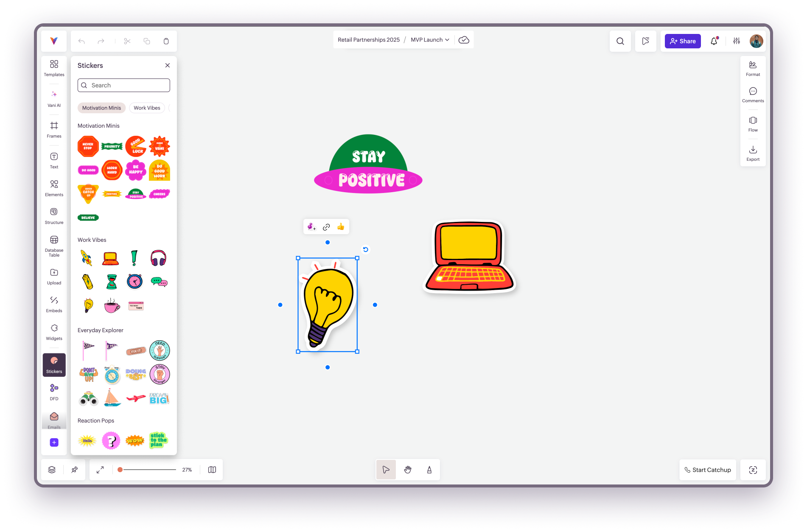The image size is (807, 532).
Task: Open the Format panel
Action: (753, 68)
